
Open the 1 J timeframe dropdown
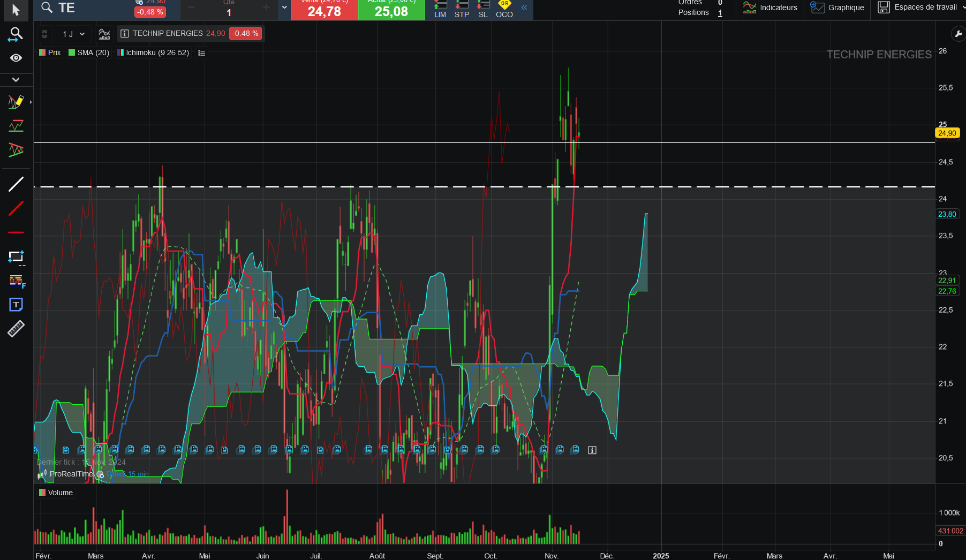[x=73, y=34]
